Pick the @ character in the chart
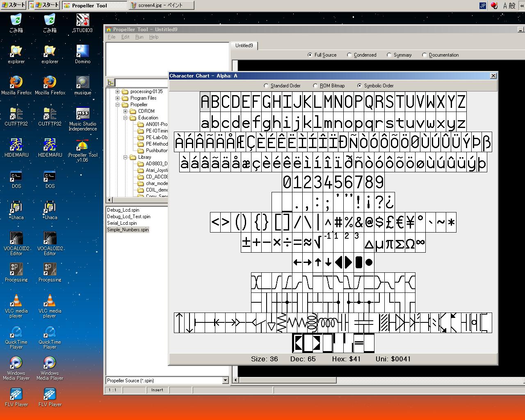The image size is (525, 420). pyautogui.click(x=369, y=222)
